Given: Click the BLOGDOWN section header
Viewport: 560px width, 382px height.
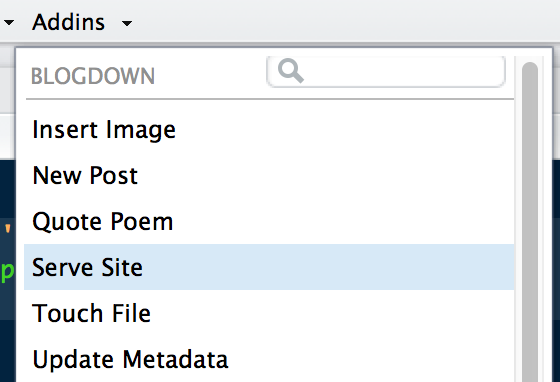Looking at the screenshot, I should pyautogui.click(x=93, y=76).
